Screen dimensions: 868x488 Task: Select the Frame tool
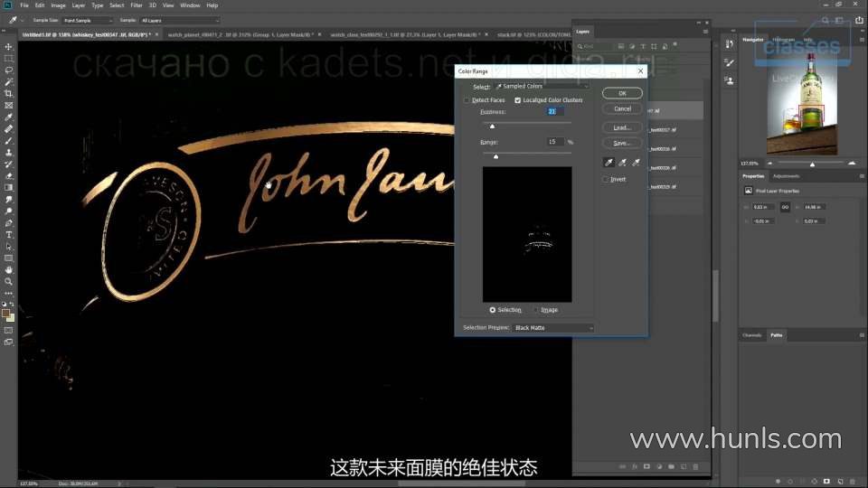click(x=8, y=105)
